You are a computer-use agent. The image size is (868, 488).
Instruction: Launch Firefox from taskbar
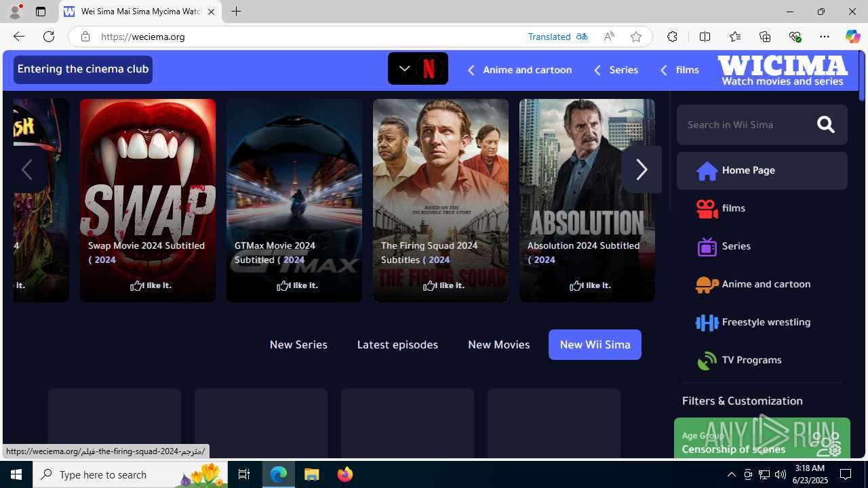[344, 474]
